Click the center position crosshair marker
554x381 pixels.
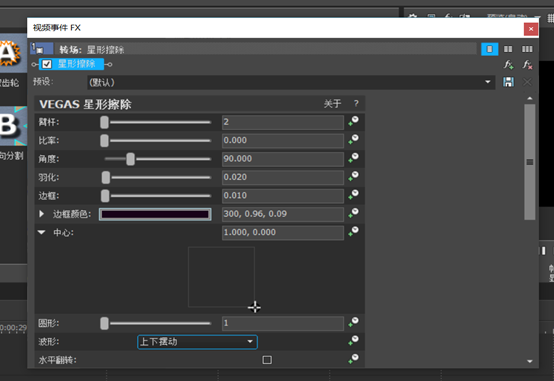pyautogui.click(x=254, y=307)
